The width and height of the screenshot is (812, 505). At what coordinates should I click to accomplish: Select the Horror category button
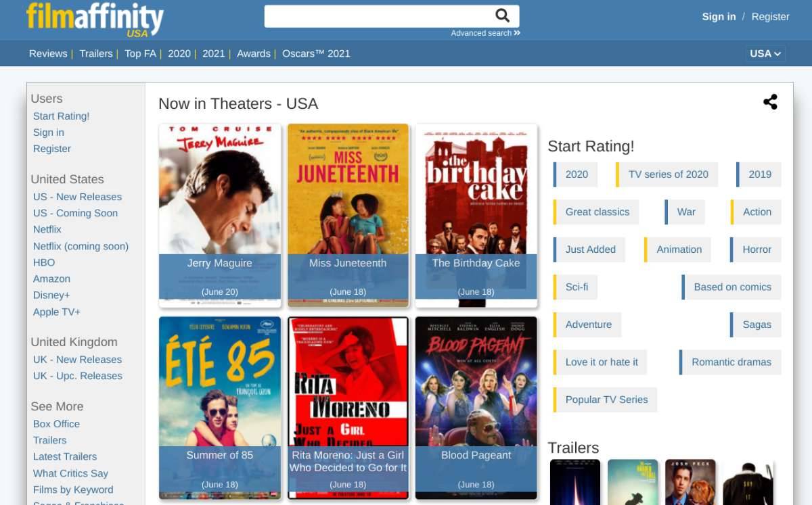[x=757, y=249]
